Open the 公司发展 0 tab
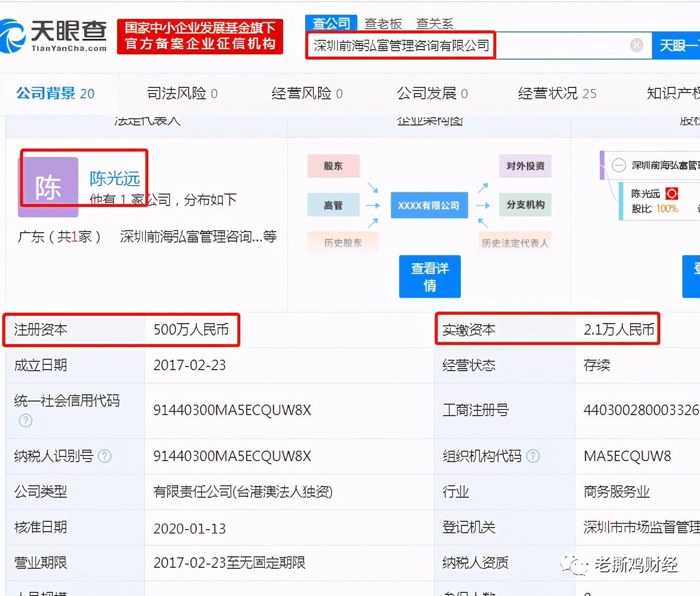 pyautogui.click(x=432, y=94)
